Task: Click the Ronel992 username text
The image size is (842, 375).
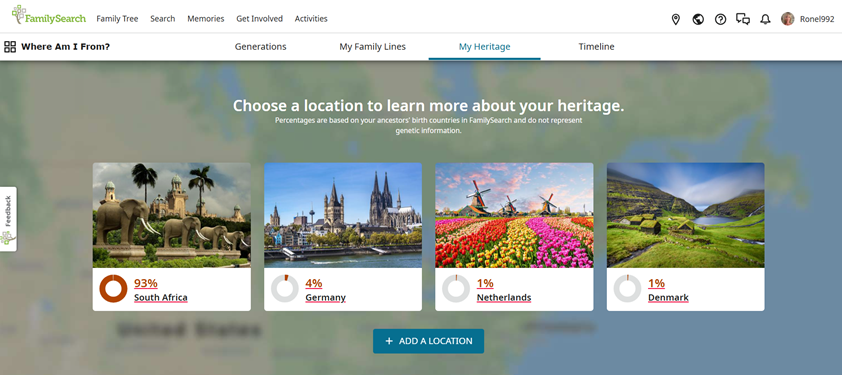Action: coord(817,19)
